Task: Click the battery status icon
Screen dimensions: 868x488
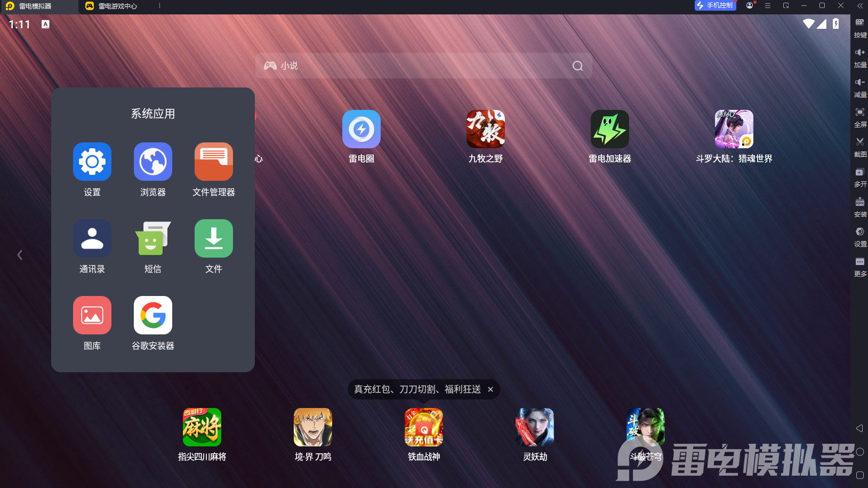Action: click(835, 23)
